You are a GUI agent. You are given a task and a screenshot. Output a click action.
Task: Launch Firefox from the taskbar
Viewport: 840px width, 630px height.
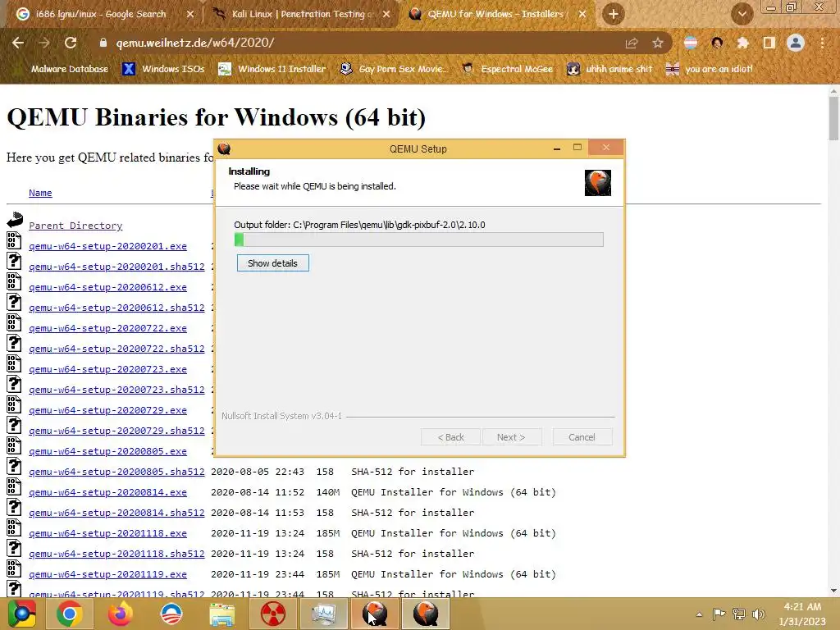(x=120, y=614)
